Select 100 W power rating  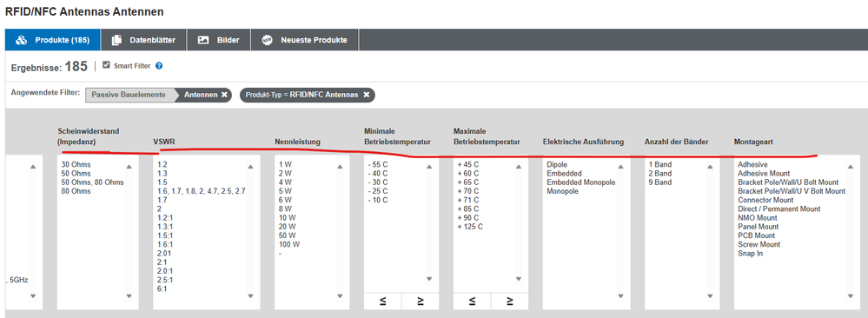(289, 244)
